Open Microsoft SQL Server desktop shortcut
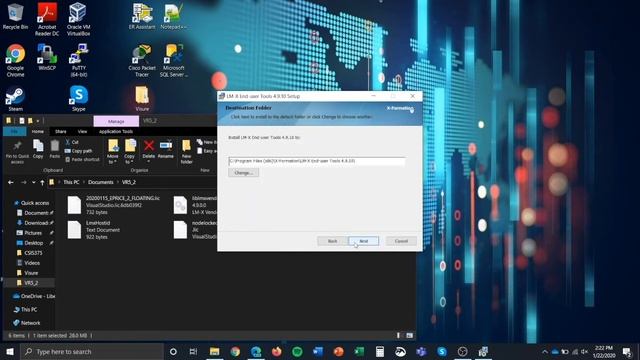Viewport: 640px width, 360px height. (173, 60)
